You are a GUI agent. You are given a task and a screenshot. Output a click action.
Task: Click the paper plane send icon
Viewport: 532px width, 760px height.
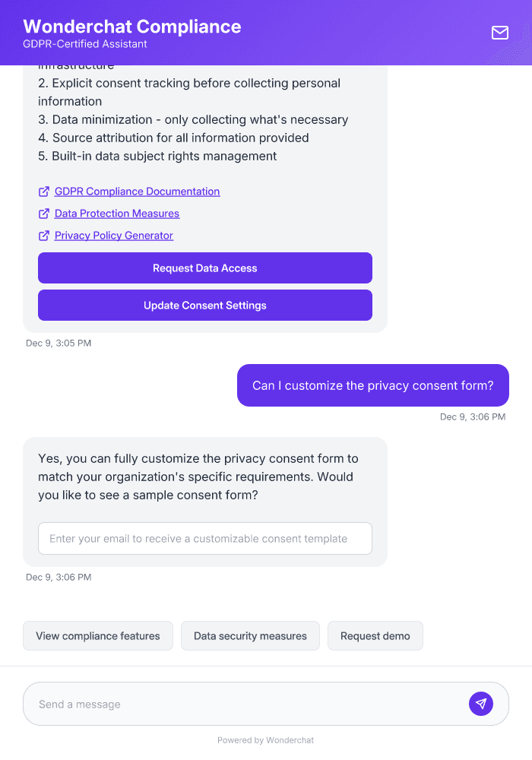481,703
